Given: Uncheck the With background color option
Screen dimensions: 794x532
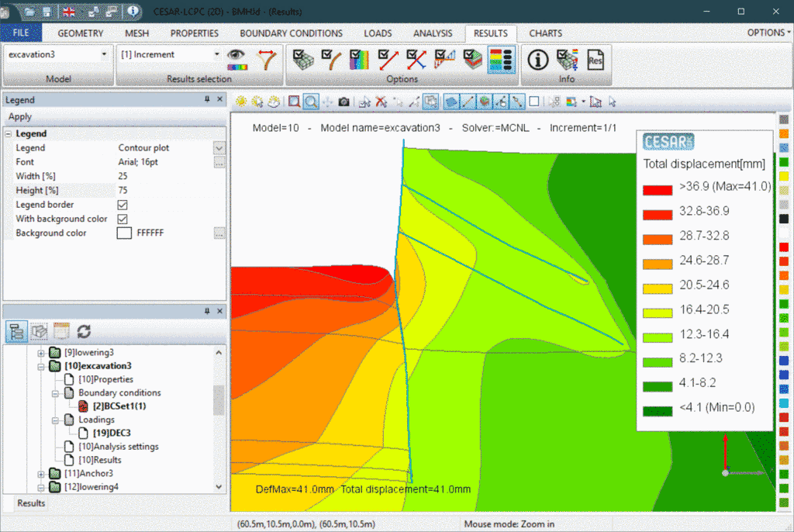Looking at the screenshot, I should pos(123,219).
